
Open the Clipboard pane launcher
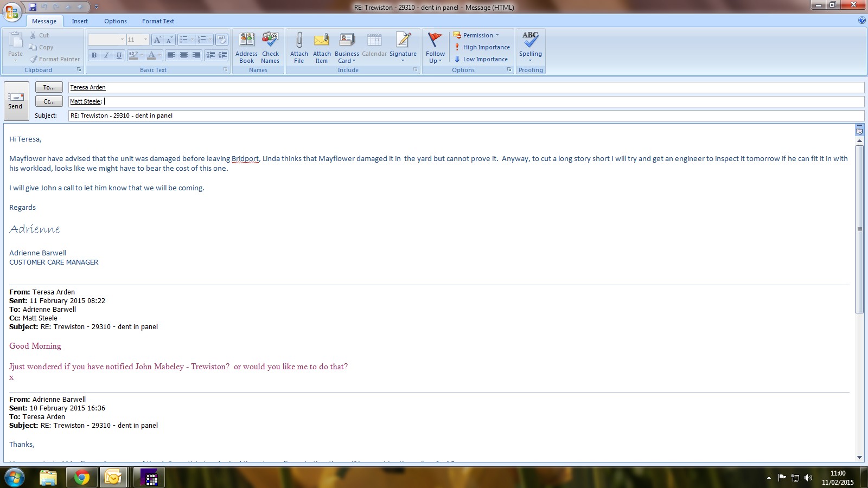pyautogui.click(x=79, y=70)
